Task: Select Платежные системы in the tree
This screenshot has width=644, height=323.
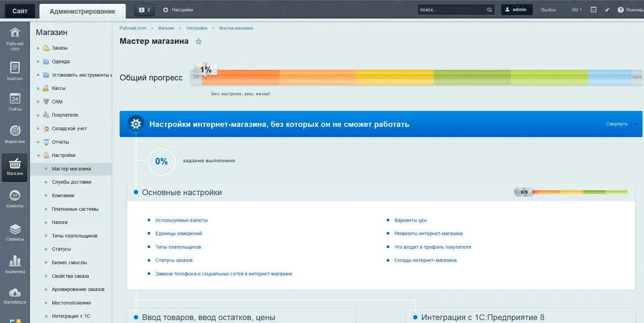Action: click(x=75, y=209)
